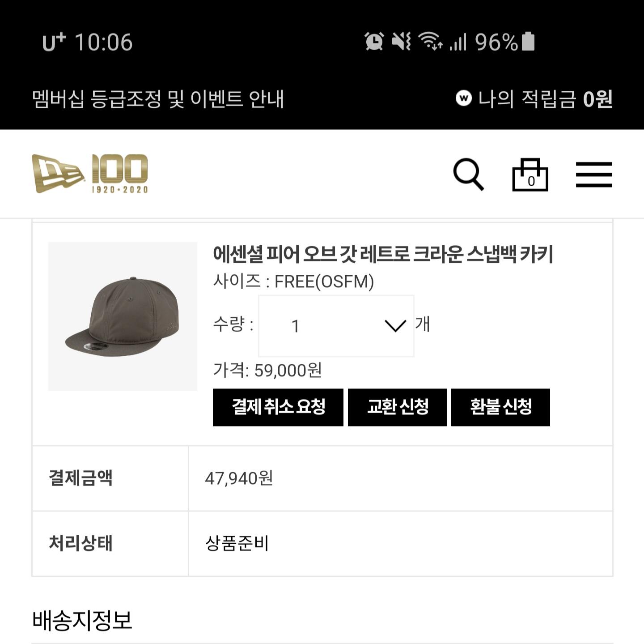The image size is (644, 644).
Task: Tap the round W reward points icon
Action: (464, 98)
